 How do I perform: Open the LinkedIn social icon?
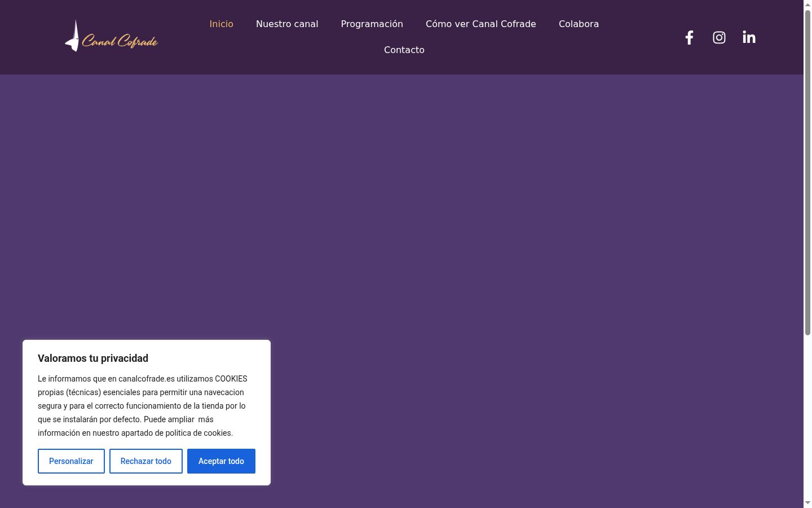[x=749, y=38]
